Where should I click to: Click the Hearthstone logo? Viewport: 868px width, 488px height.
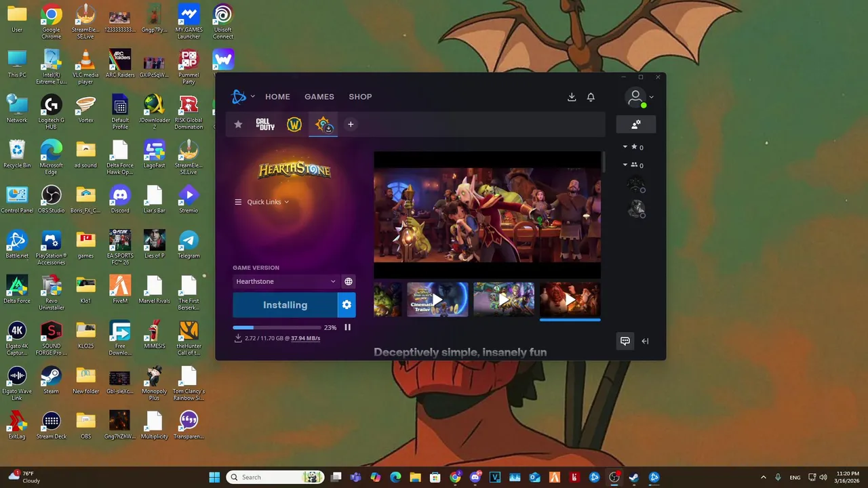click(x=294, y=169)
